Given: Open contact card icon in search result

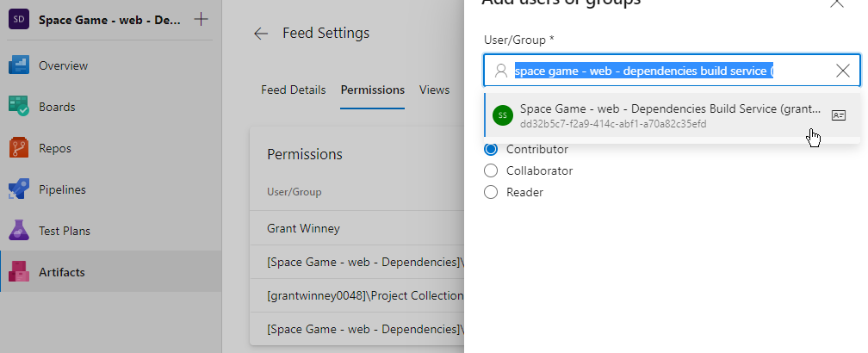Looking at the screenshot, I should pos(838,115).
